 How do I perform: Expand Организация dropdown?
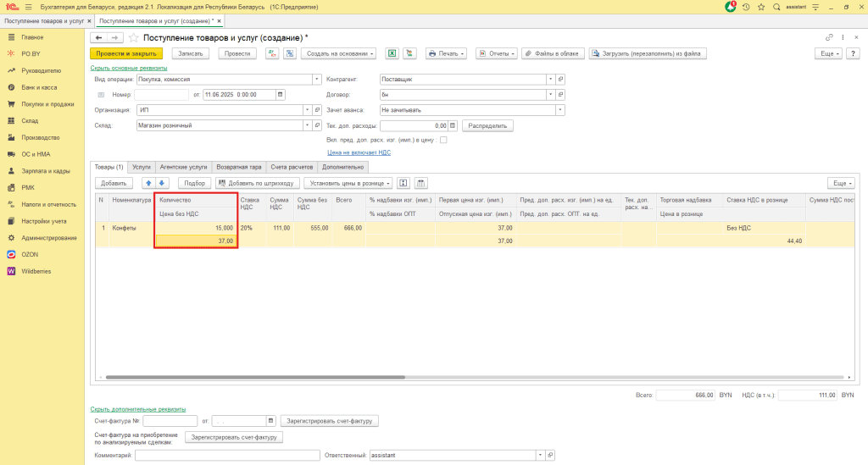click(307, 110)
